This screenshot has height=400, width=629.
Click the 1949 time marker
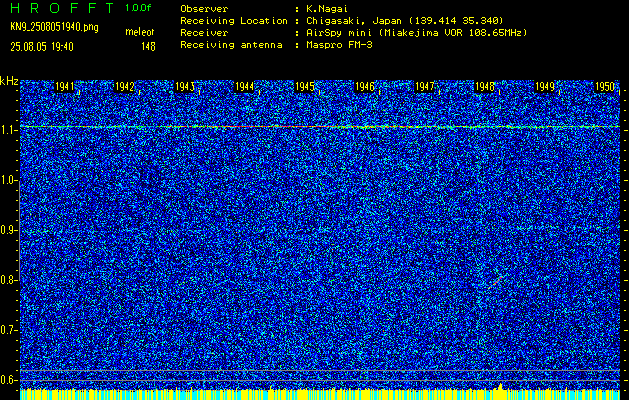coord(545,87)
